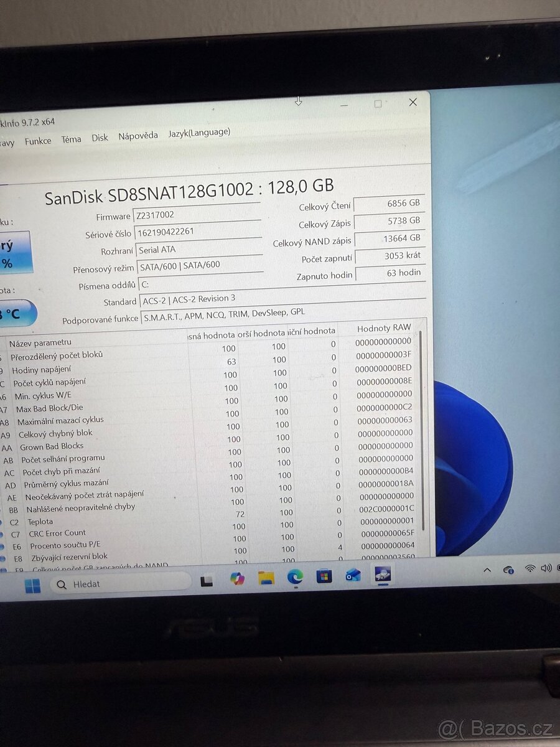This screenshot has width=560, height=747.
Task: Open the Téma menu
Action: (x=71, y=139)
